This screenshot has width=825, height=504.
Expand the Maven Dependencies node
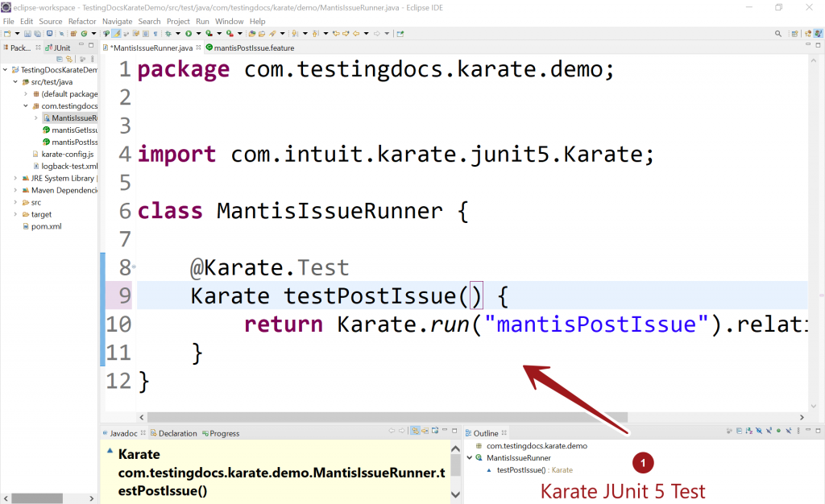[x=14, y=190]
